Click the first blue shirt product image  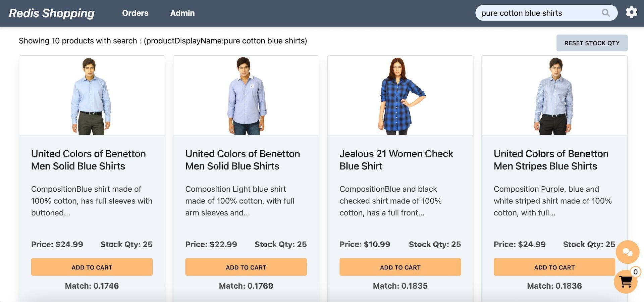pyautogui.click(x=91, y=96)
